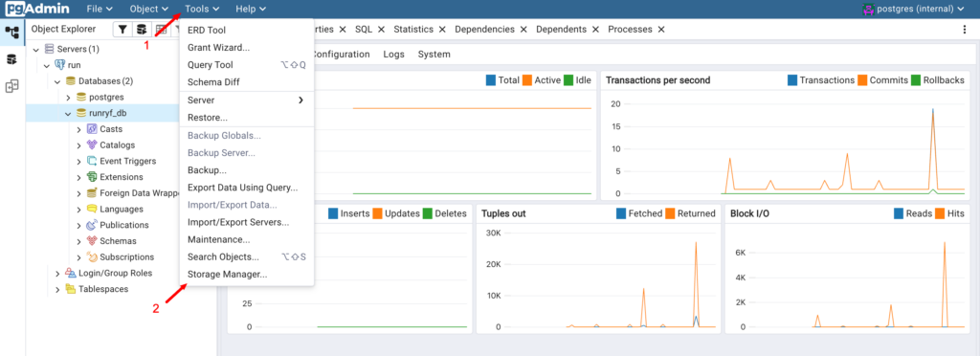Expand the Schemas tree node

coord(79,241)
